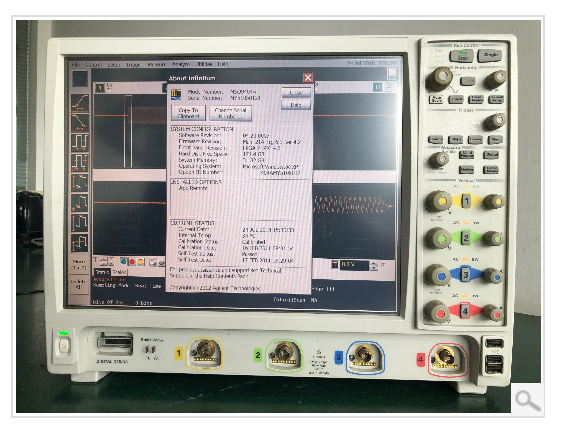Open the File menu
The width and height of the screenshot is (562, 426).
[x=75, y=65]
